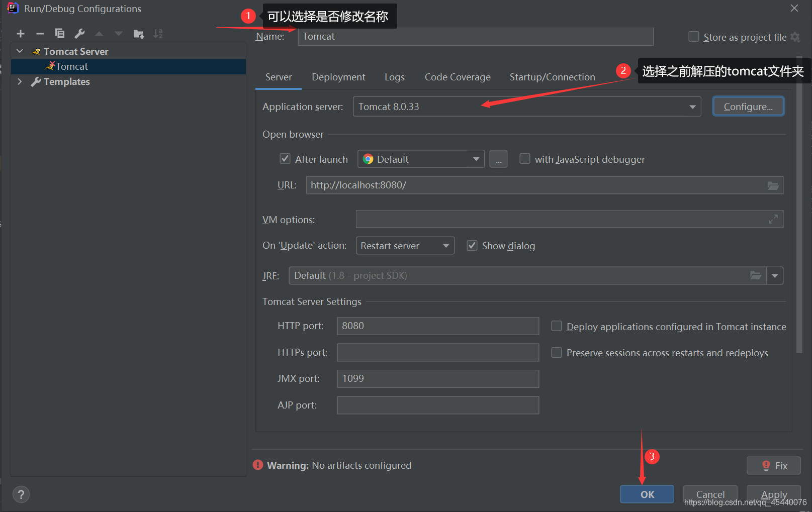Collapse the Tomcat Server tree node
The height and width of the screenshot is (512, 812).
[x=20, y=51]
